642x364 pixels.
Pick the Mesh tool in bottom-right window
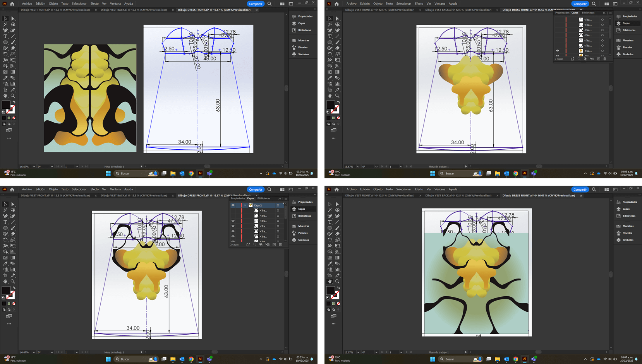coord(330,258)
